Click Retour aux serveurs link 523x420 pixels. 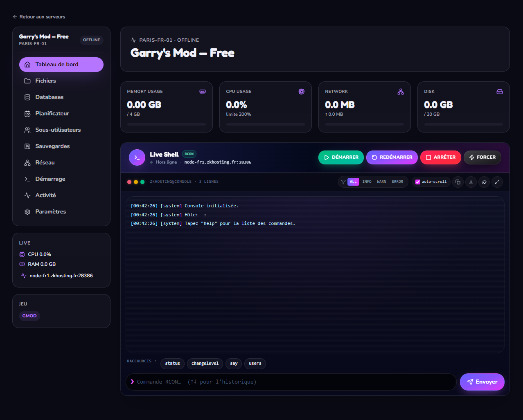(x=39, y=17)
